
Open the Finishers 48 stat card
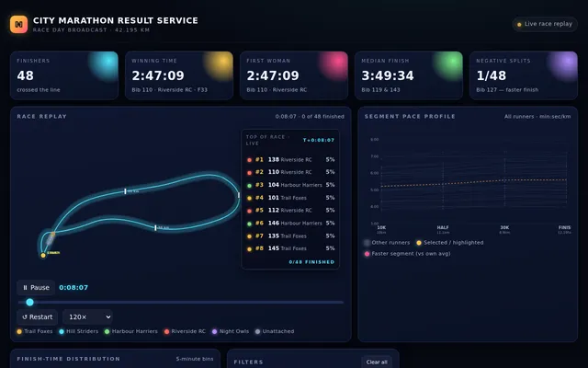coord(64,75)
